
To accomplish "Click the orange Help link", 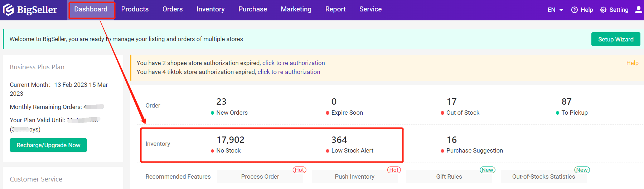I will click(632, 63).
